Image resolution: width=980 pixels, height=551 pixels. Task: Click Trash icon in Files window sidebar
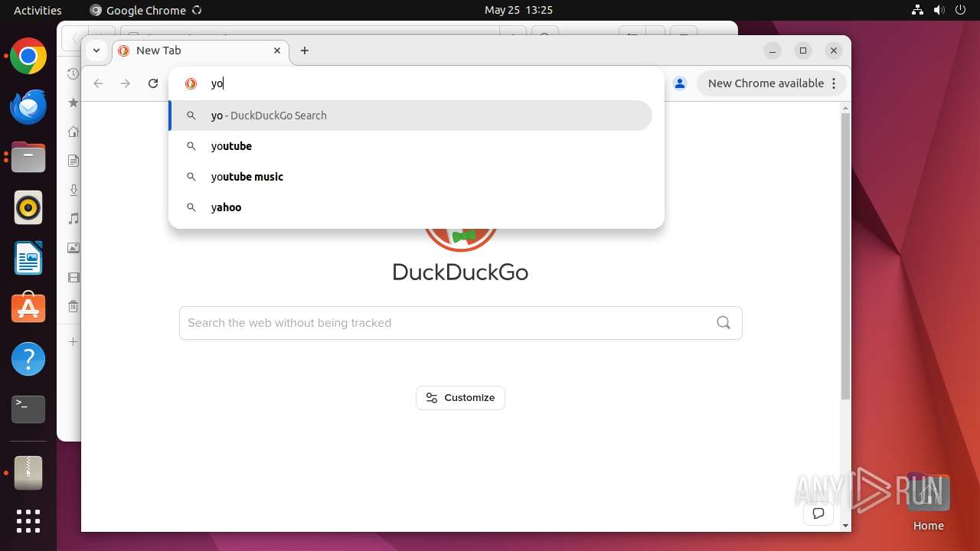73,307
